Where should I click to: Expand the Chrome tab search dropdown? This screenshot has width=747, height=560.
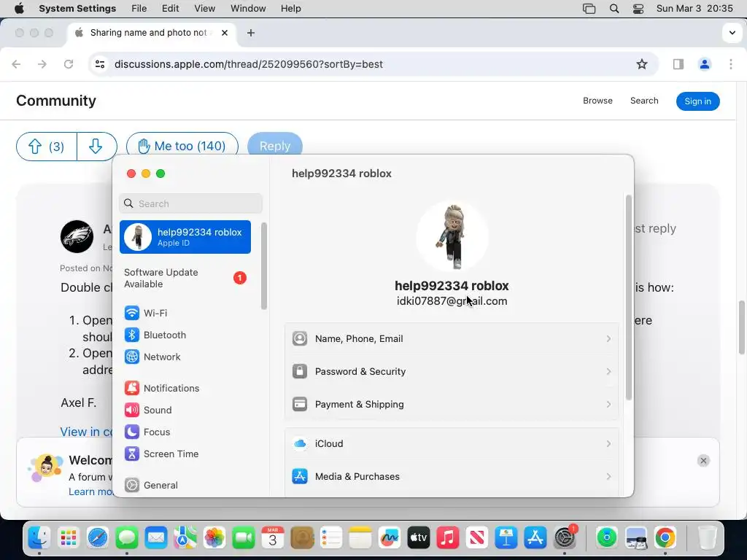pos(732,33)
